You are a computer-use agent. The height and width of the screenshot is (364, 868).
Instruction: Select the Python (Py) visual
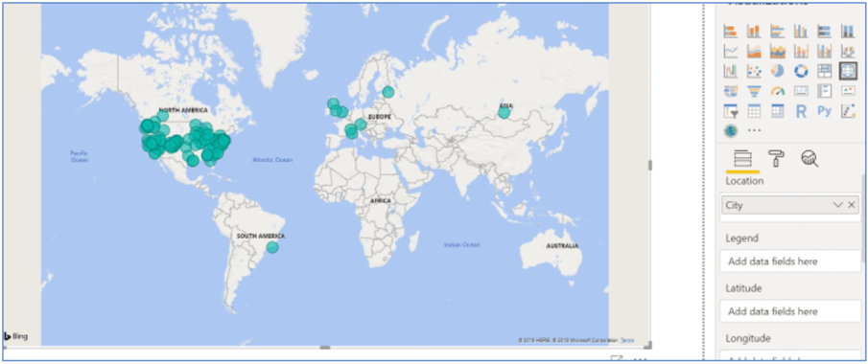[x=824, y=111]
